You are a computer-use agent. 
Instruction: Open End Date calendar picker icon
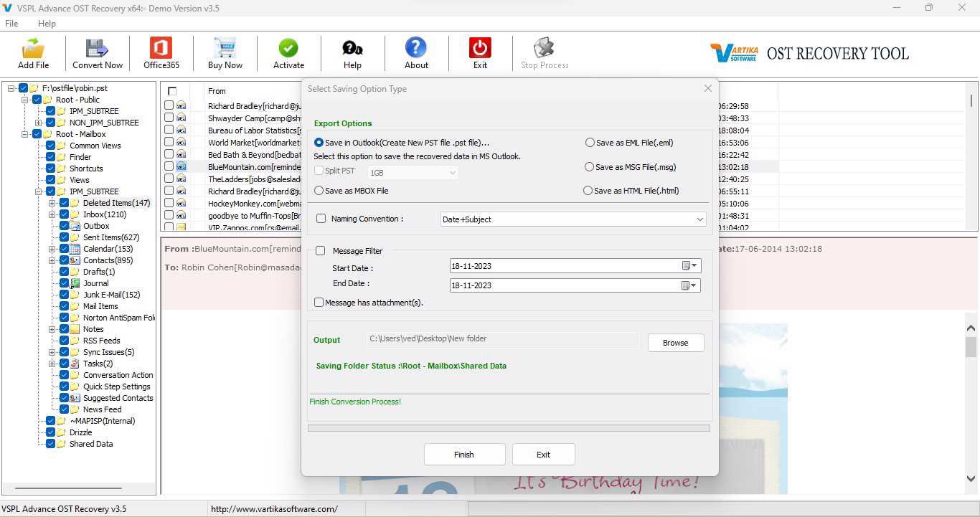[x=689, y=285]
